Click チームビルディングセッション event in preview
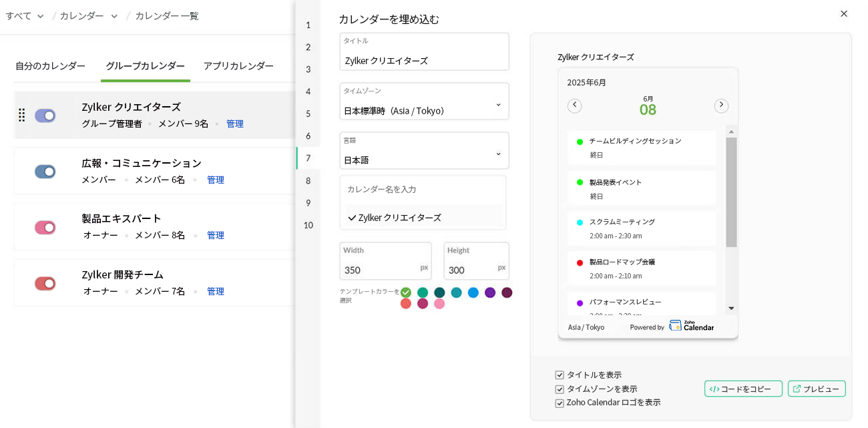The height and width of the screenshot is (428, 868). pyautogui.click(x=642, y=148)
